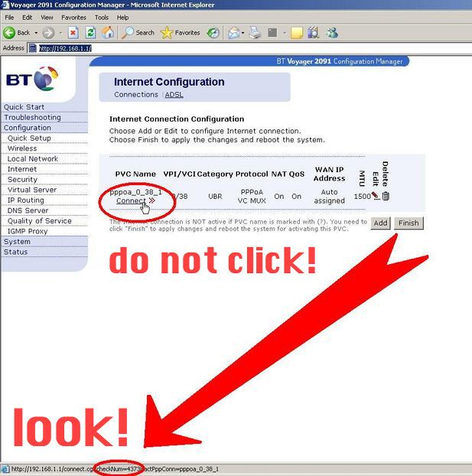Click the pppoa_0_38_1 PVC name text
472x476 pixels.
(135, 192)
